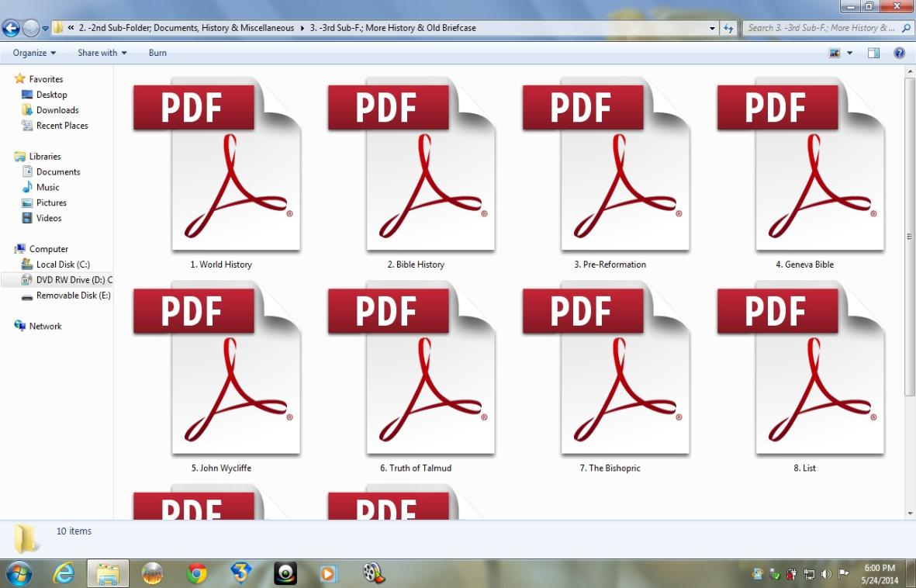Click Windows Explorer taskbar icon
The height and width of the screenshot is (588, 916).
tap(108, 573)
